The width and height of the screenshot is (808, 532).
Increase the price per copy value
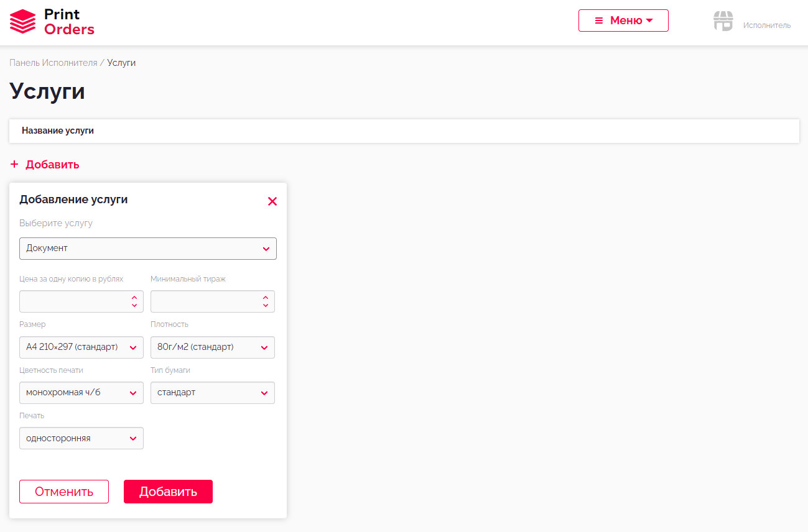(134, 298)
